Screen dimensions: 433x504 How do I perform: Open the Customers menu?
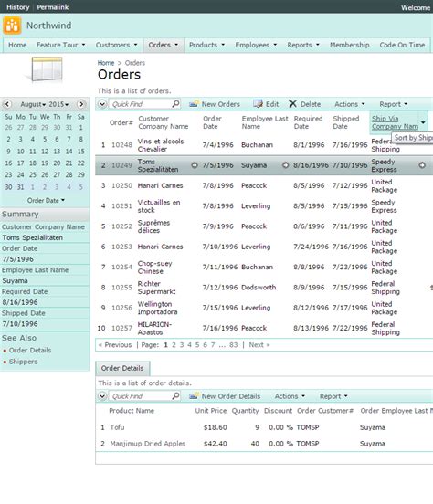point(116,45)
